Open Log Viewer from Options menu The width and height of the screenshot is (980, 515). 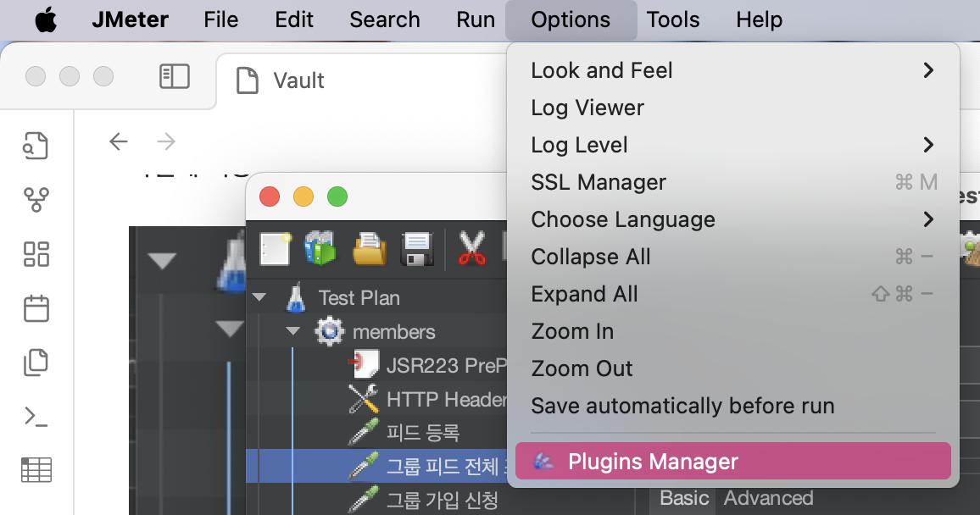(732, 108)
